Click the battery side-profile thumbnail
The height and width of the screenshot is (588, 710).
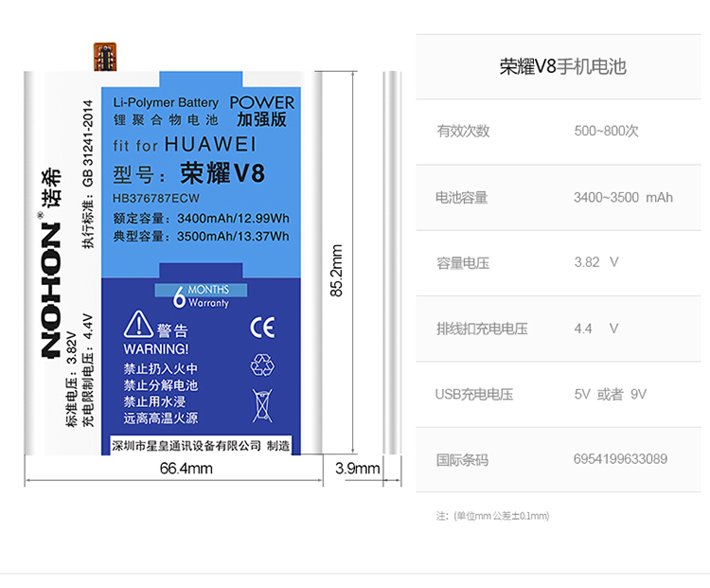pos(392,262)
